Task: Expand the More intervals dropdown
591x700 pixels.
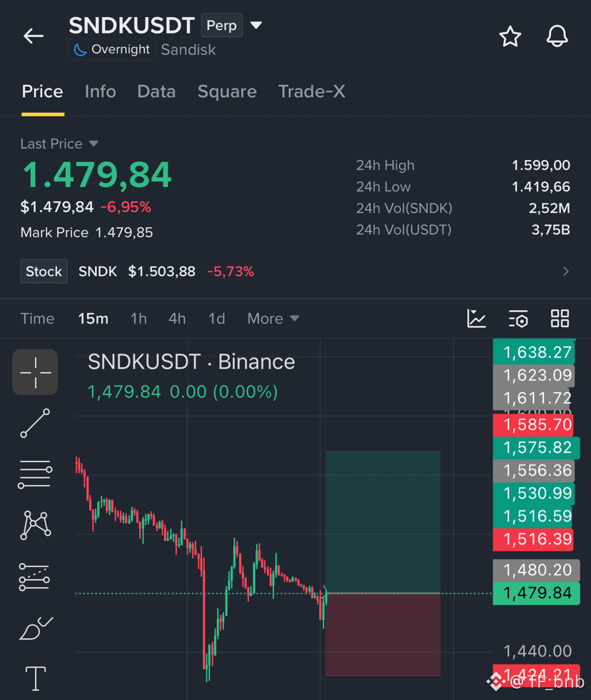Action: point(273,319)
